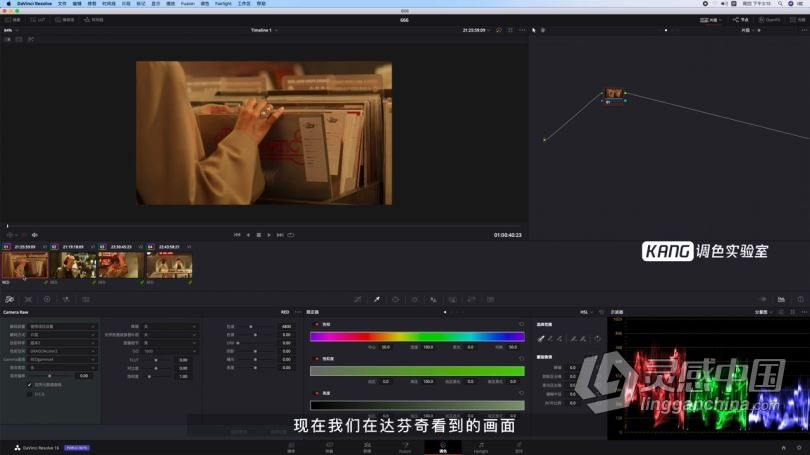The height and width of the screenshot is (455, 810).
Task: Toggle the checked Camera Raw checkbox
Action: [29, 385]
